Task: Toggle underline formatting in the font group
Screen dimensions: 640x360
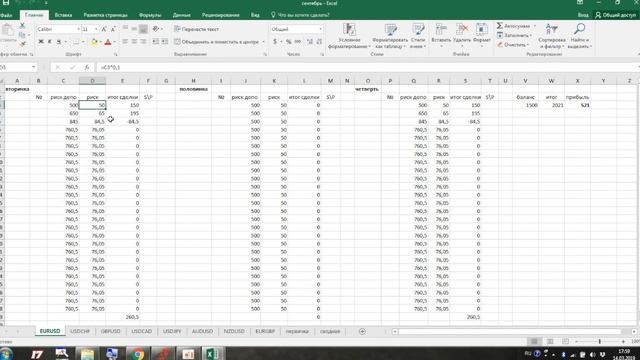Action: 59,42
